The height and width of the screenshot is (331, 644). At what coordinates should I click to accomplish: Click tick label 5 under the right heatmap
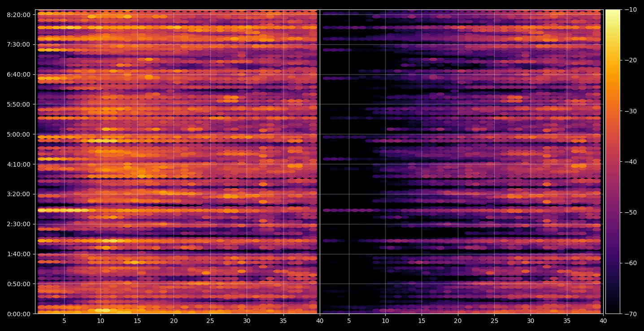349,321
